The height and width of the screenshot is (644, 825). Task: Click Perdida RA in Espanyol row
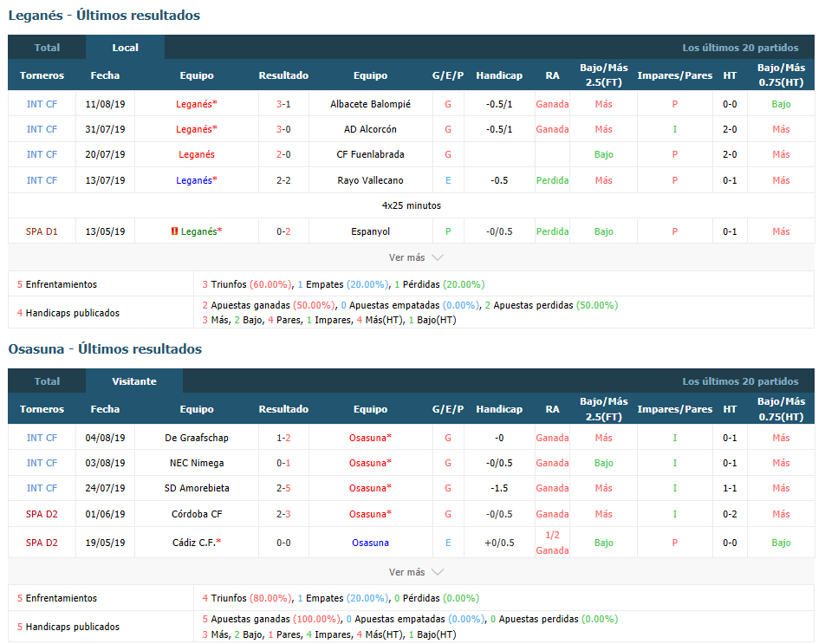[x=553, y=231]
